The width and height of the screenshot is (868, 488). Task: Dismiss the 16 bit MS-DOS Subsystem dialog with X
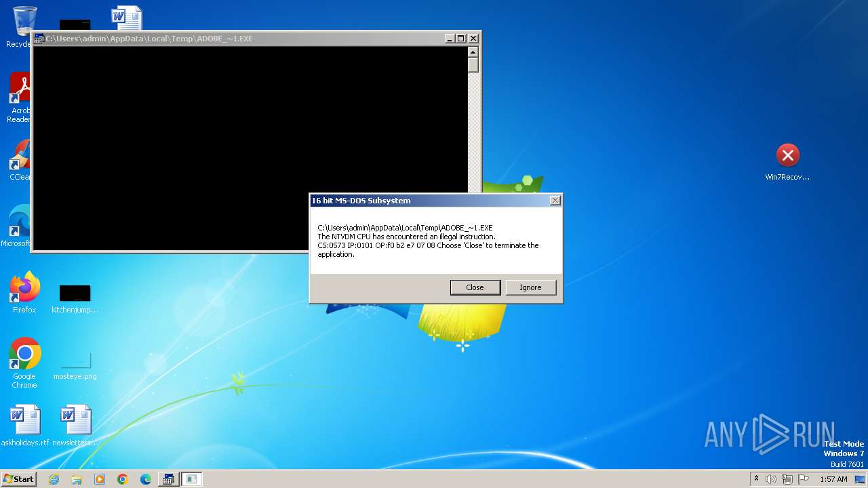[x=555, y=201]
